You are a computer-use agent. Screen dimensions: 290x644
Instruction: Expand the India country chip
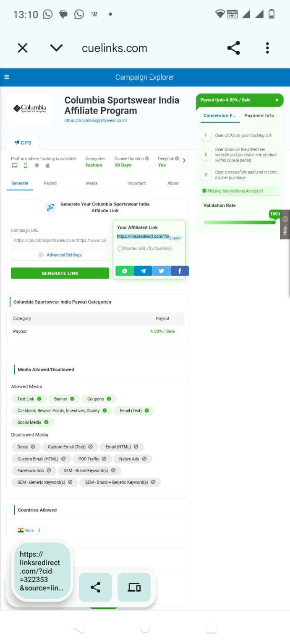tap(29, 530)
